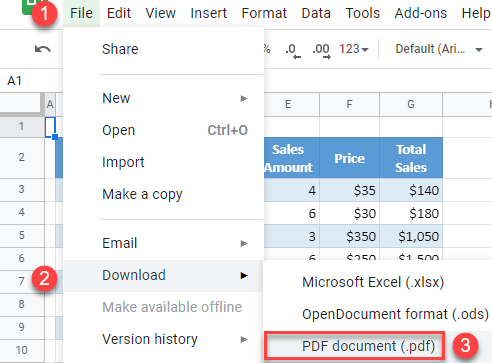Select row 5 header
The height and width of the screenshot is (363, 492).
click(22, 236)
